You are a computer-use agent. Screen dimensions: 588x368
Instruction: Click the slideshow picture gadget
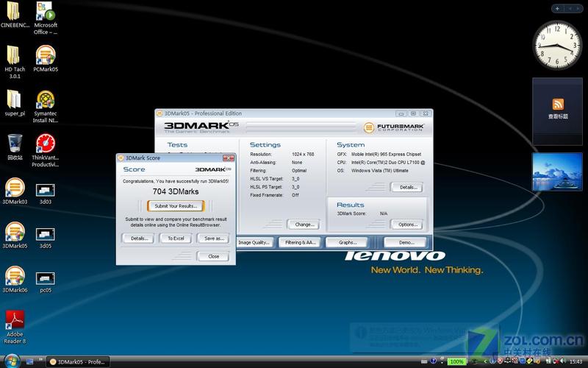[x=557, y=171]
